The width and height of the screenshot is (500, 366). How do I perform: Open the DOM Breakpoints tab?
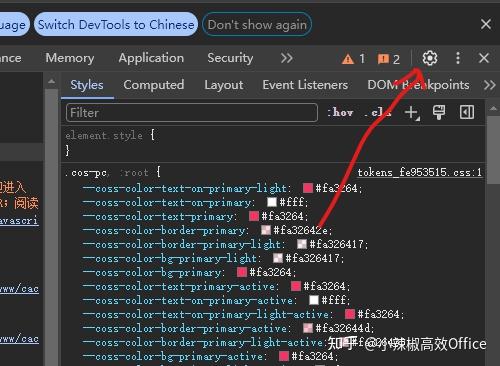[418, 85]
